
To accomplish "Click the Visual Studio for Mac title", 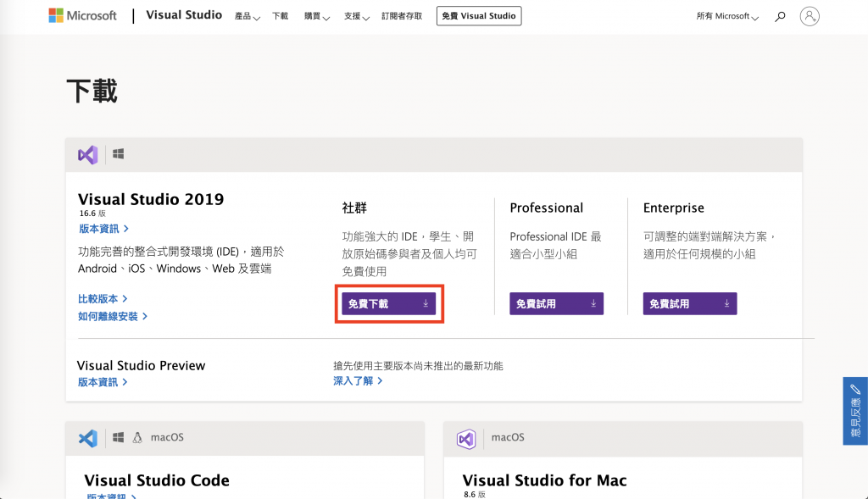I will pyautogui.click(x=545, y=480).
